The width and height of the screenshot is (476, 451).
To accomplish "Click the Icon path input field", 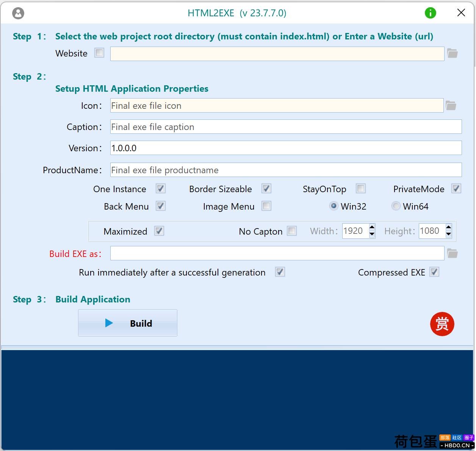I will click(x=277, y=105).
